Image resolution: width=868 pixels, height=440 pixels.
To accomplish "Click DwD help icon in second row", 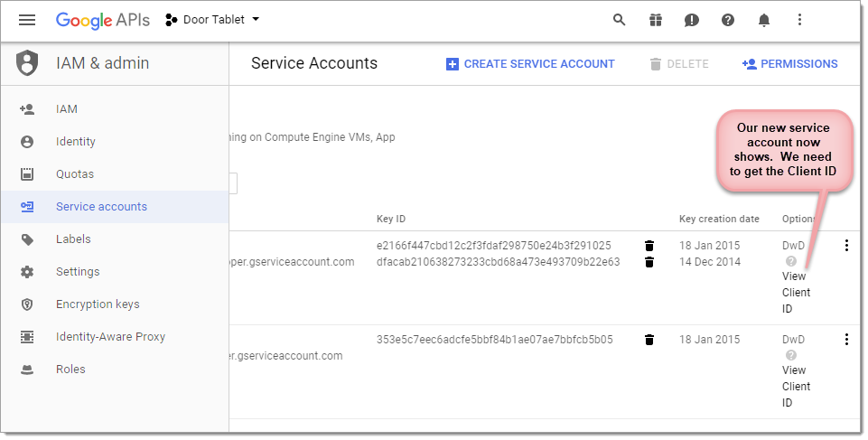I will 791,355.
